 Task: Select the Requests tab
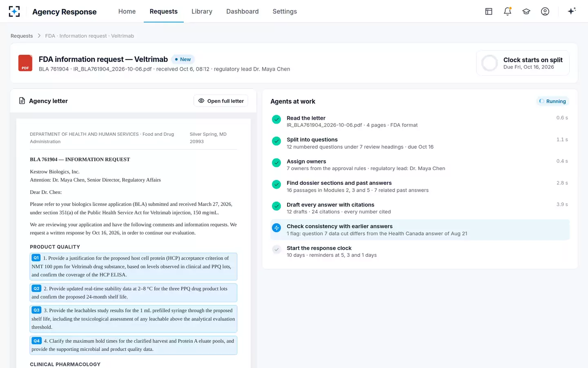164,11
